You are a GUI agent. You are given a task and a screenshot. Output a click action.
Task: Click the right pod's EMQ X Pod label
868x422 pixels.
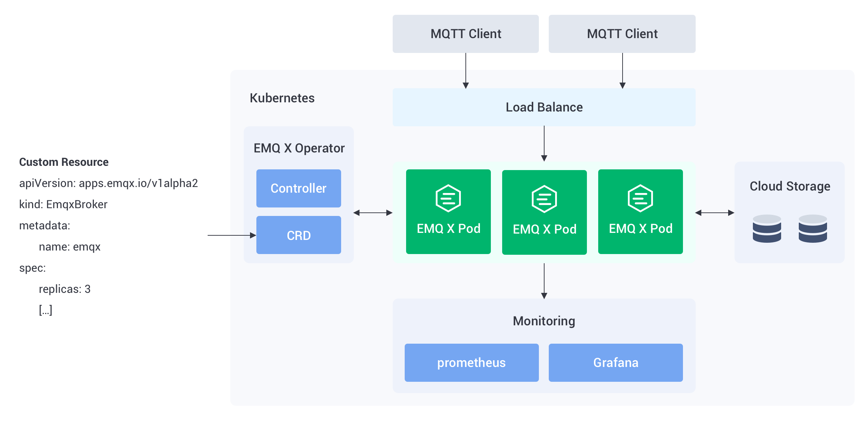pos(641,229)
